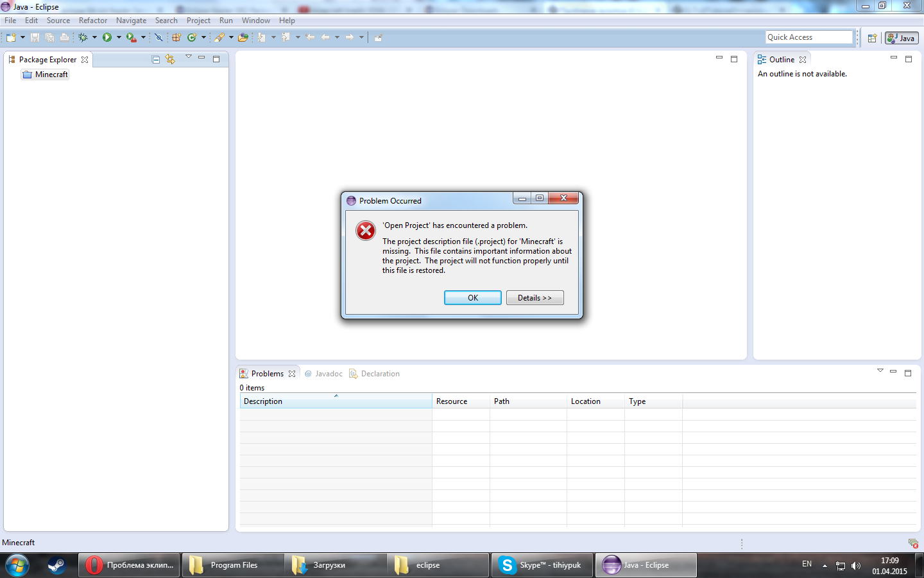Open dropdown arrow beside Debug icon
This screenshot has width=924, height=578.
click(x=94, y=38)
